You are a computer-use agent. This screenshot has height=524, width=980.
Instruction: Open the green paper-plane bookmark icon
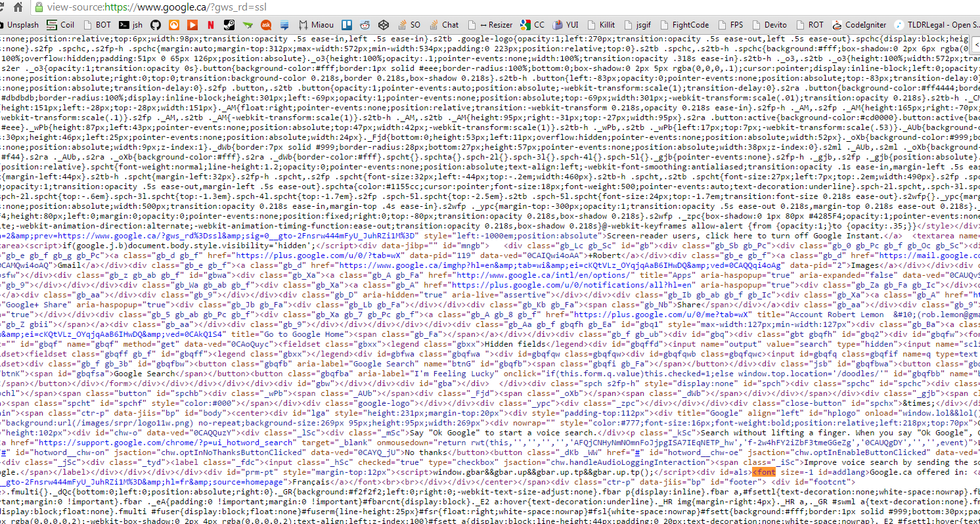(x=248, y=25)
